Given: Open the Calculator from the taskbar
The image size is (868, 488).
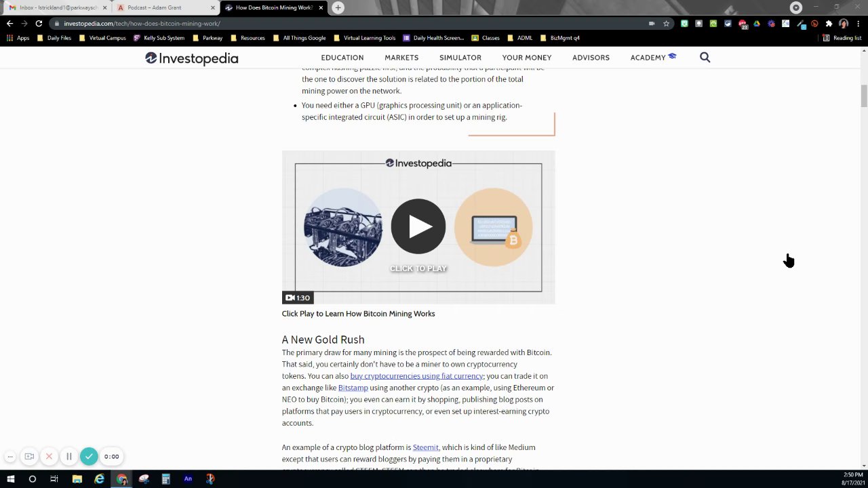Looking at the screenshot, I should (165, 479).
